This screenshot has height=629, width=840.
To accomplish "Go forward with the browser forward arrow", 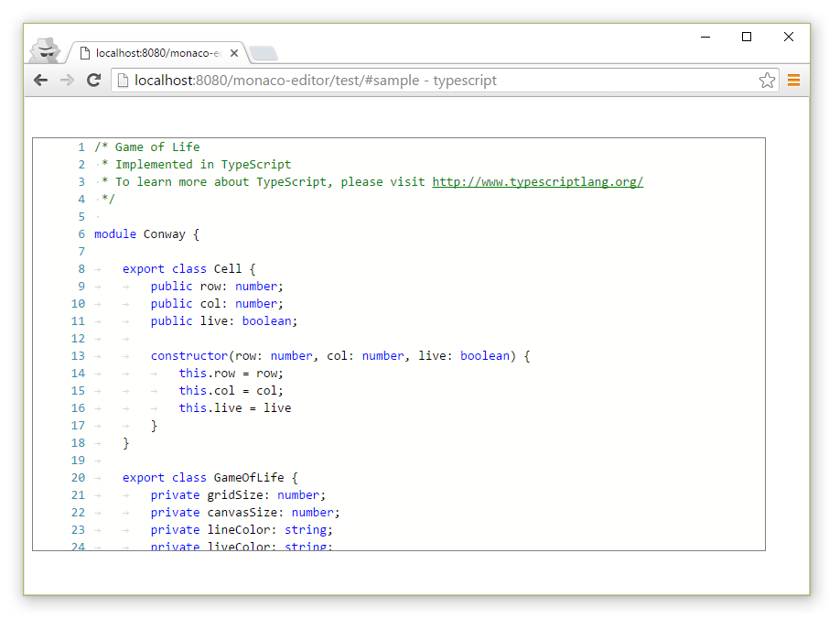I will tap(67, 81).
